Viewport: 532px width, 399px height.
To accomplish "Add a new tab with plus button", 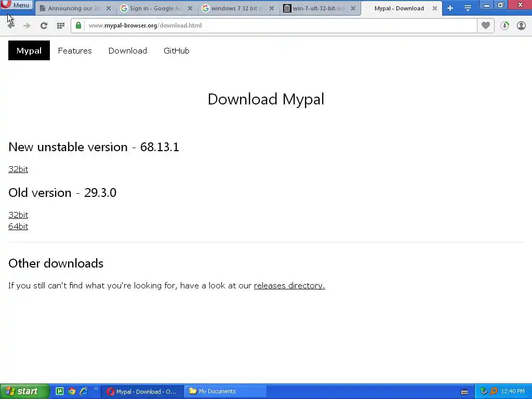I will (450, 8).
